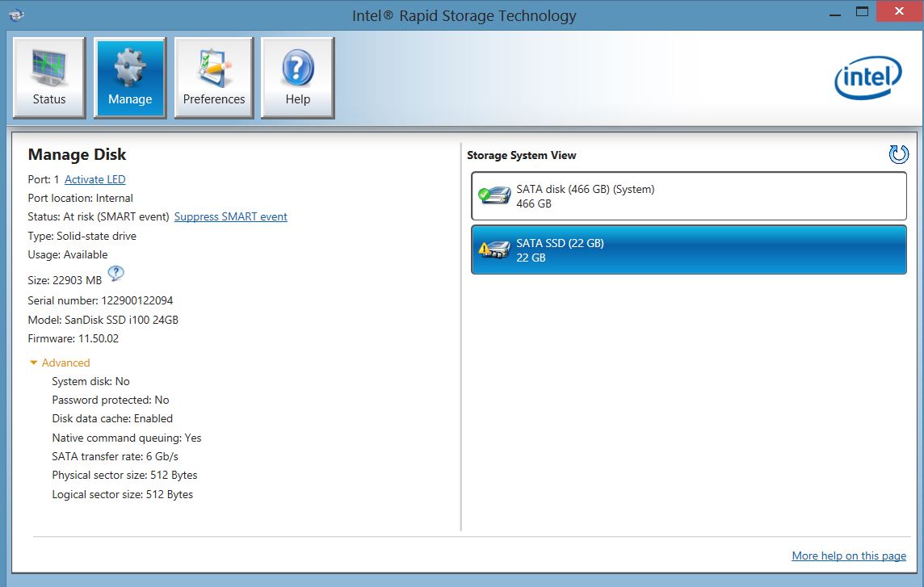Click the Activate LED link
The width and height of the screenshot is (924, 587).
point(94,179)
